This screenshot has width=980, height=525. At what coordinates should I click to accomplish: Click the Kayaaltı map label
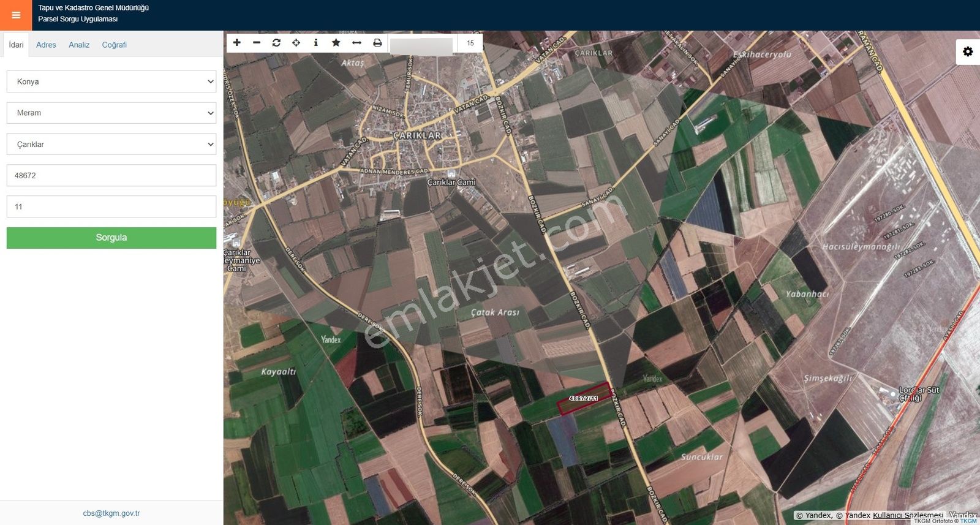point(279,372)
